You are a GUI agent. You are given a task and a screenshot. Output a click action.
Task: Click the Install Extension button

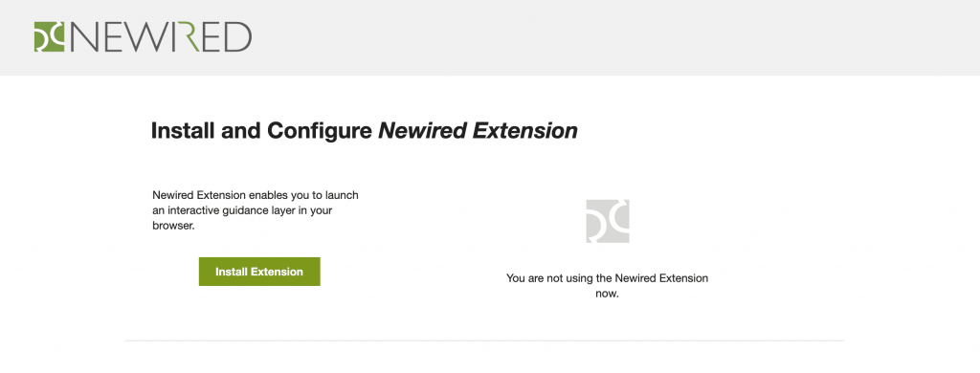[259, 272]
